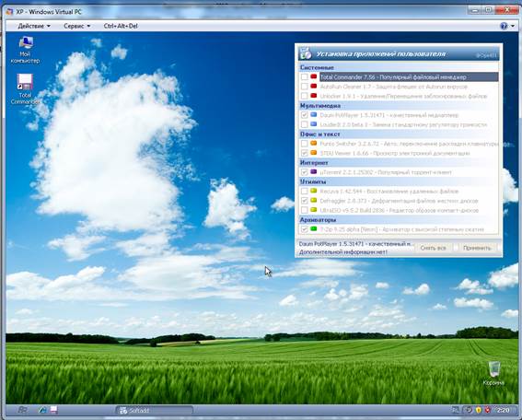Click the yellow shield tray icon
The image size is (522, 420).
[479, 410]
